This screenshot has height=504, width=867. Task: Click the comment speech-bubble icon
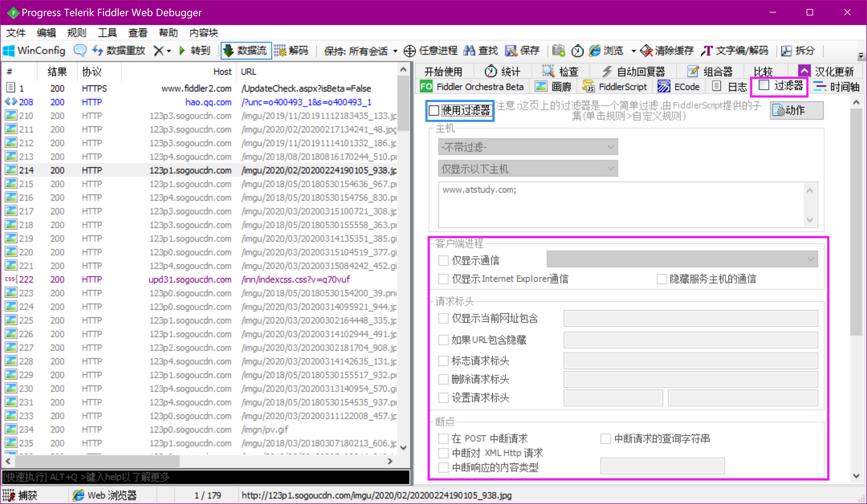80,51
